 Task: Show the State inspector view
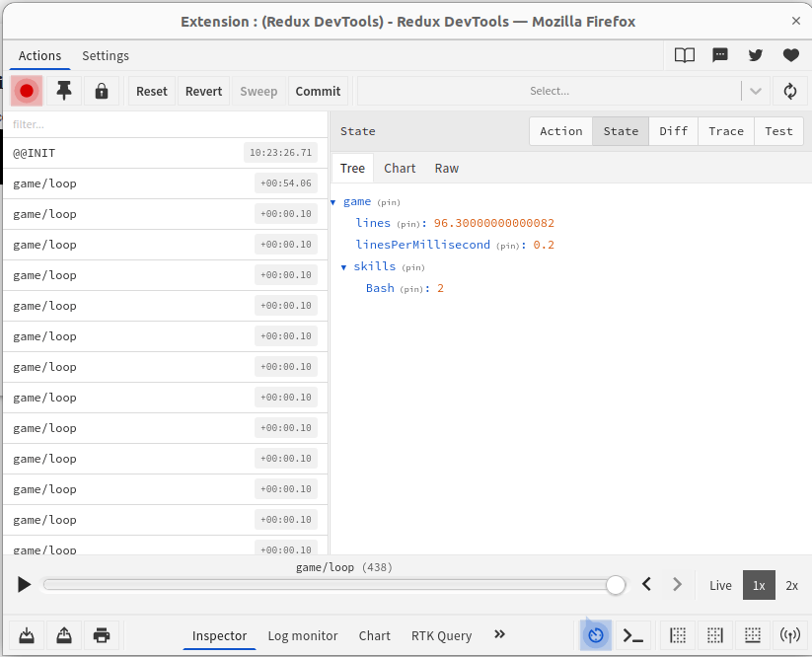(x=621, y=131)
